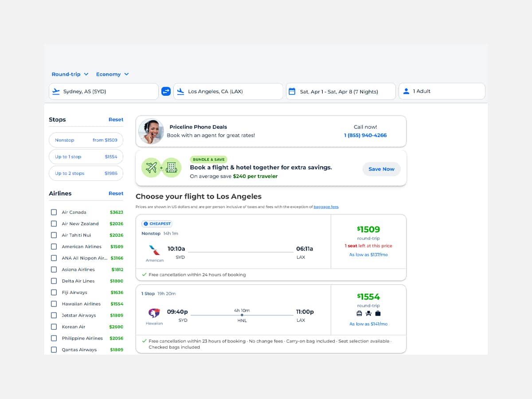Click the '1 seat left at this price' notice

[368, 246]
